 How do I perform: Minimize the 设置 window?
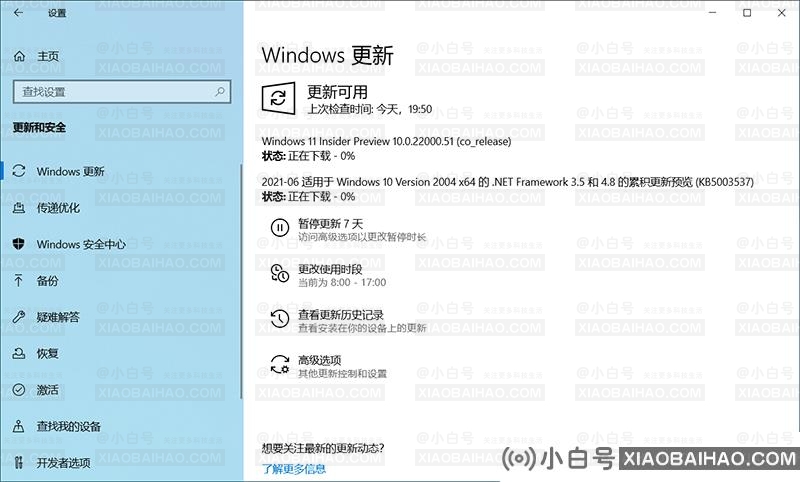point(713,13)
